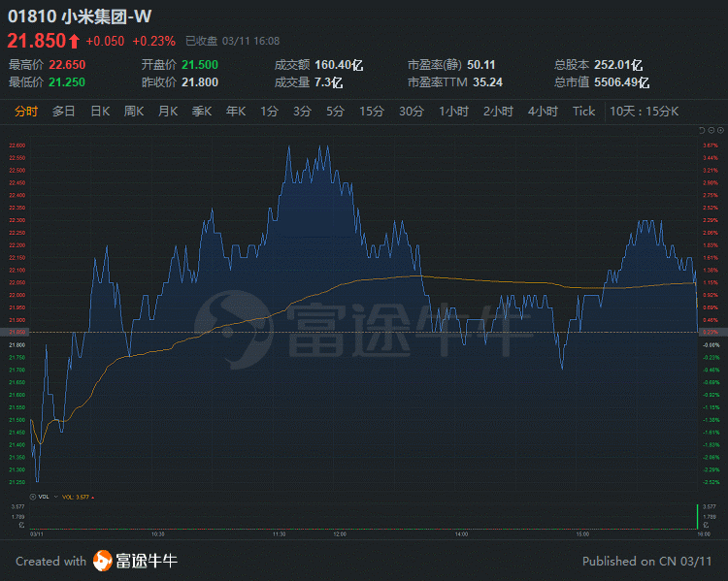
Task: Select the 多日 multi-day tab
Action: pos(64,112)
